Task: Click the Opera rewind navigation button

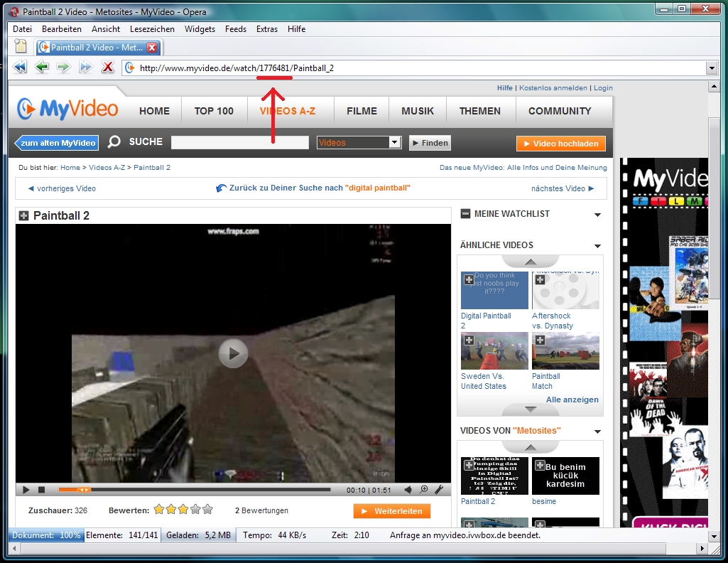Action: pos(20,68)
